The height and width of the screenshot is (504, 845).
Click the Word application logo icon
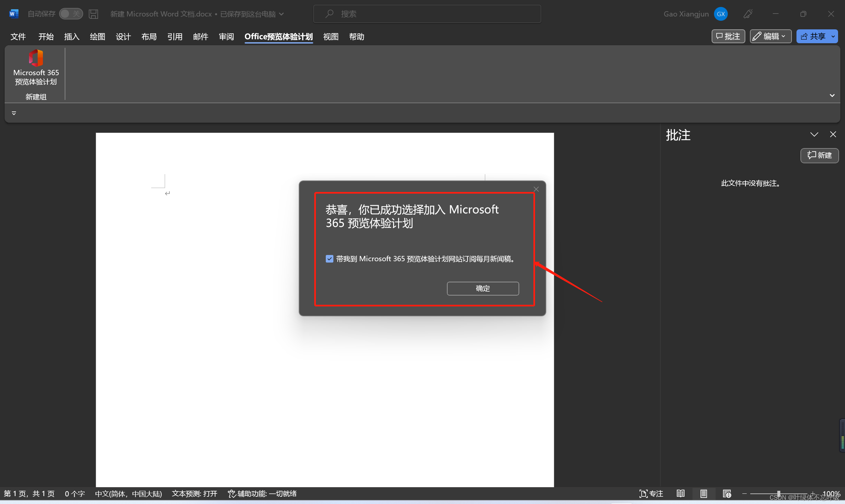[x=14, y=14]
